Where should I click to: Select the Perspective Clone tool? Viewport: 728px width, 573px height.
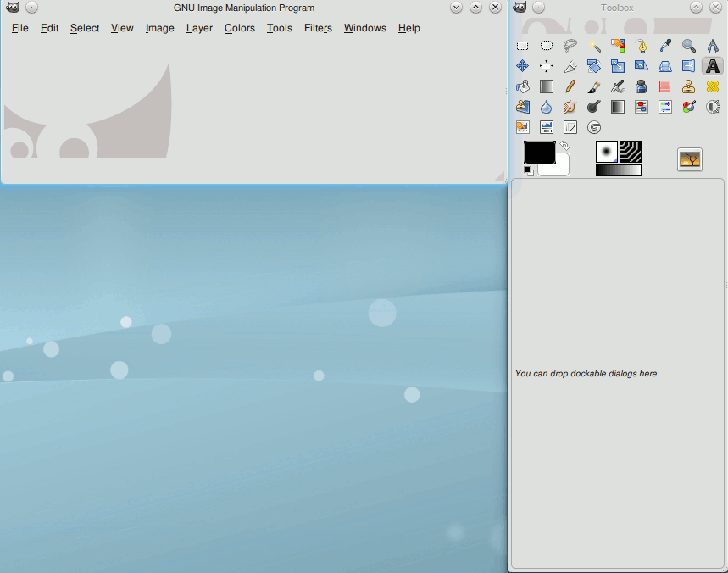click(x=522, y=107)
